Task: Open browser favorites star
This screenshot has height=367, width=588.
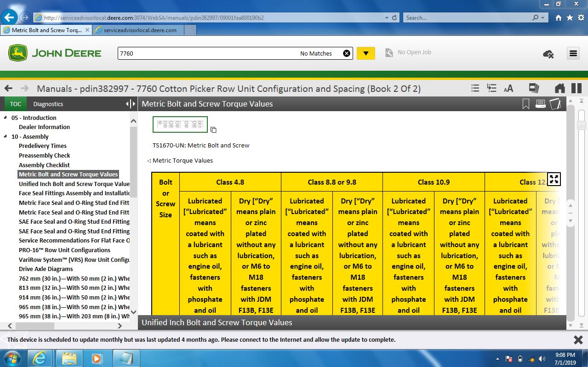Action: pos(569,18)
